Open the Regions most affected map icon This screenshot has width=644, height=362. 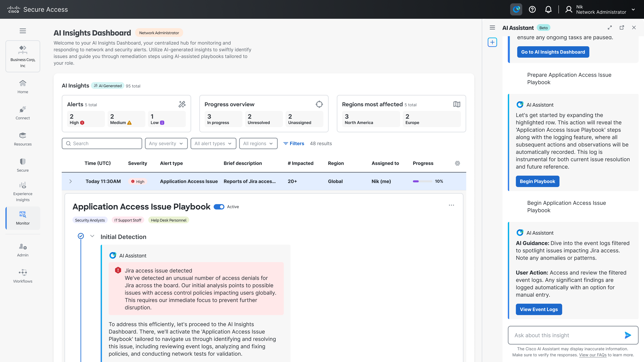coord(457,104)
